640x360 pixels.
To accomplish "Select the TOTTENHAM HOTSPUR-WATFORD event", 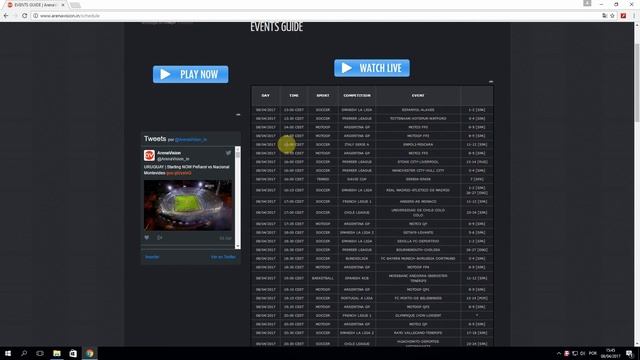I will pyautogui.click(x=418, y=119).
